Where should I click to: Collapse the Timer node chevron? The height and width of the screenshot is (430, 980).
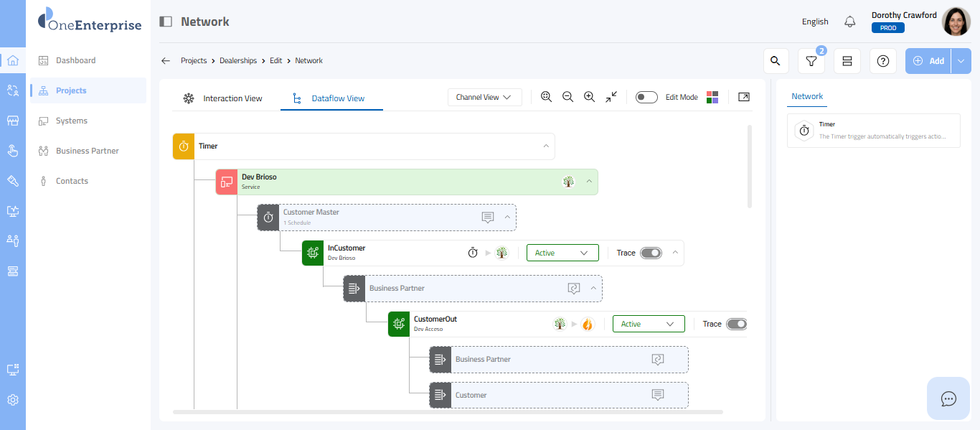(546, 146)
